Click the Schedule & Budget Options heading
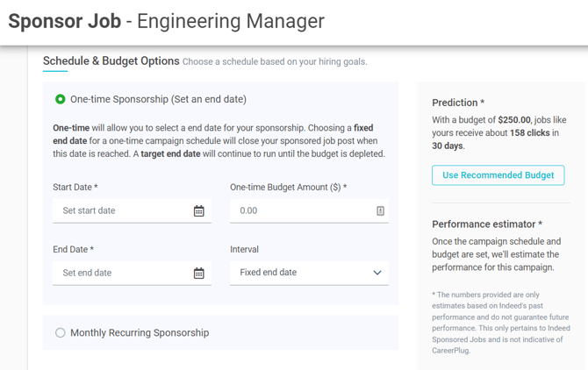The width and height of the screenshot is (588, 370). pos(111,61)
